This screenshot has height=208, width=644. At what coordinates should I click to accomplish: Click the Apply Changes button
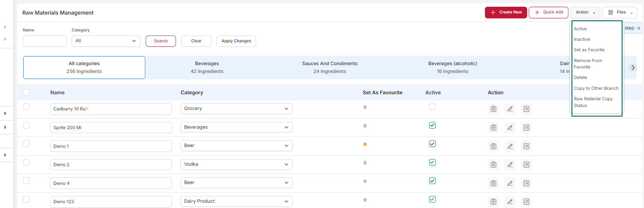click(236, 41)
